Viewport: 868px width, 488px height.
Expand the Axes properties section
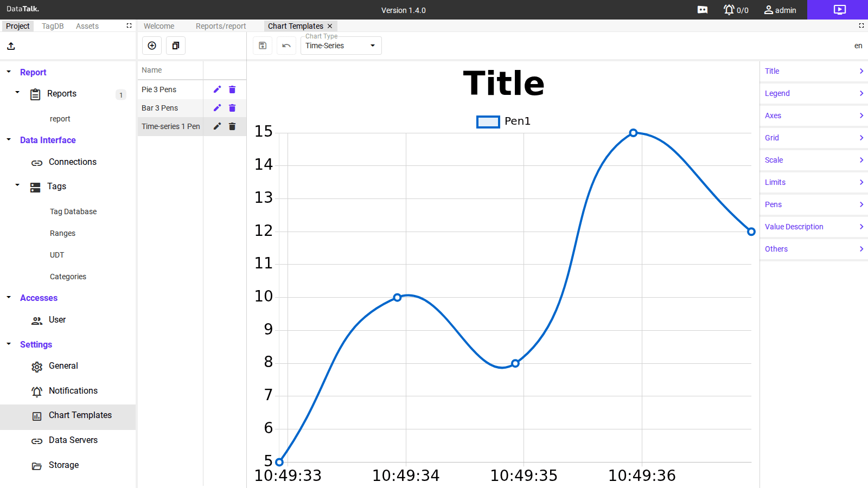814,115
